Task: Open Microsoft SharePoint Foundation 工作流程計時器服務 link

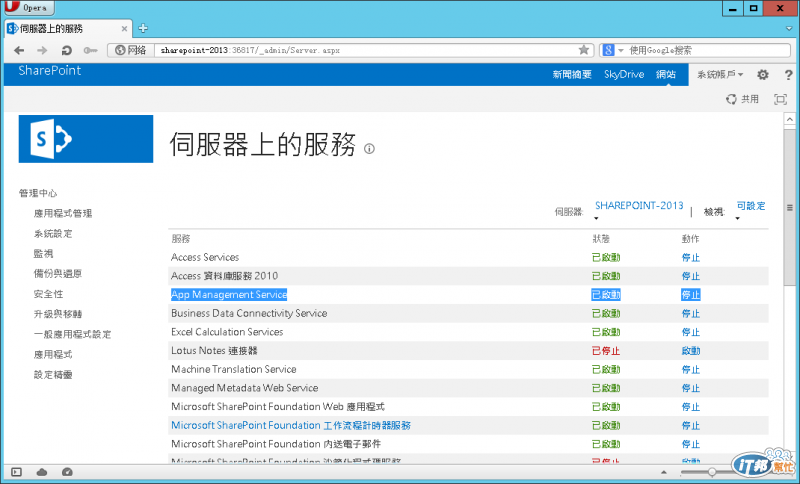Action: point(291,425)
